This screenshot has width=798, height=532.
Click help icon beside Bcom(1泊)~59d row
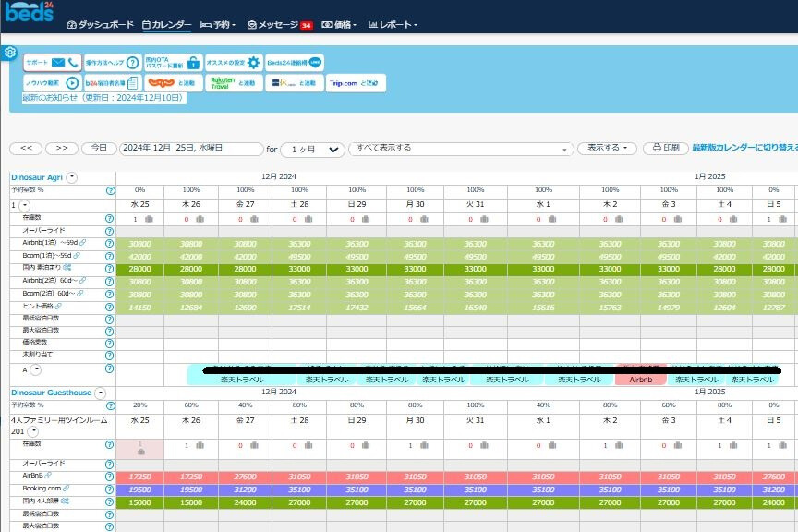(109, 256)
